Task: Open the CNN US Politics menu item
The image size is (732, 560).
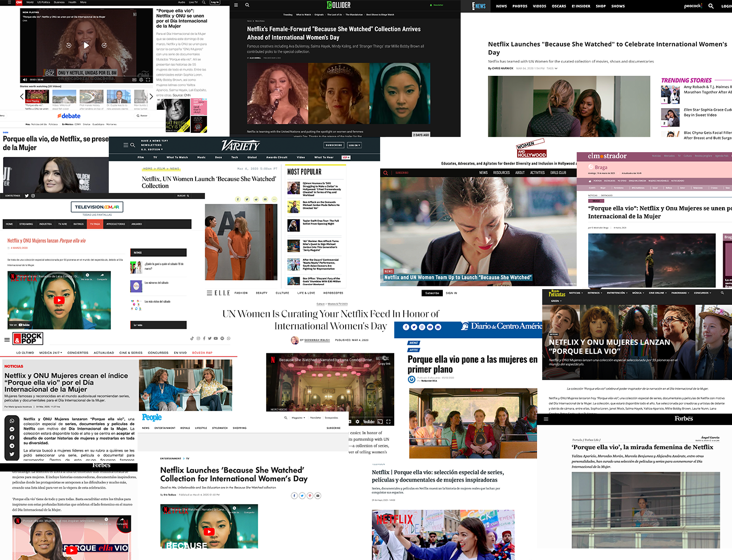Action: coord(44,2)
